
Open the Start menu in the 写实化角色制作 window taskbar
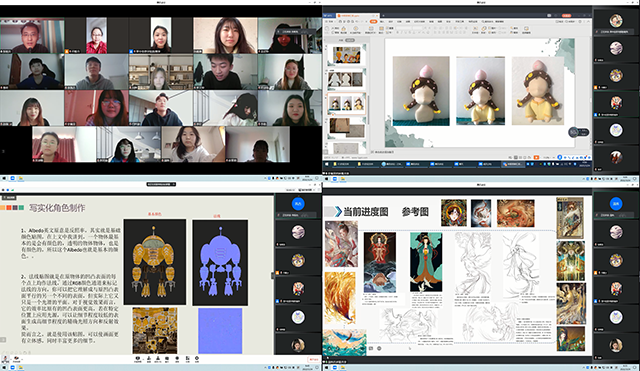(4, 367)
